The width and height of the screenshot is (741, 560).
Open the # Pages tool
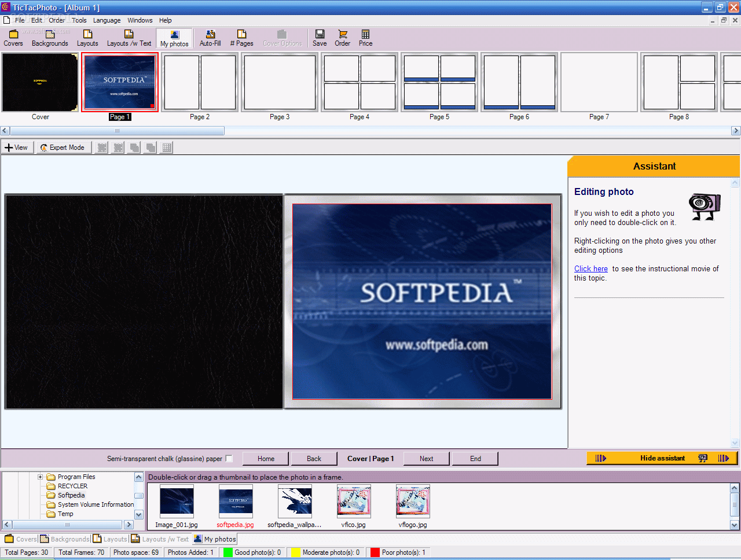coord(241,38)
